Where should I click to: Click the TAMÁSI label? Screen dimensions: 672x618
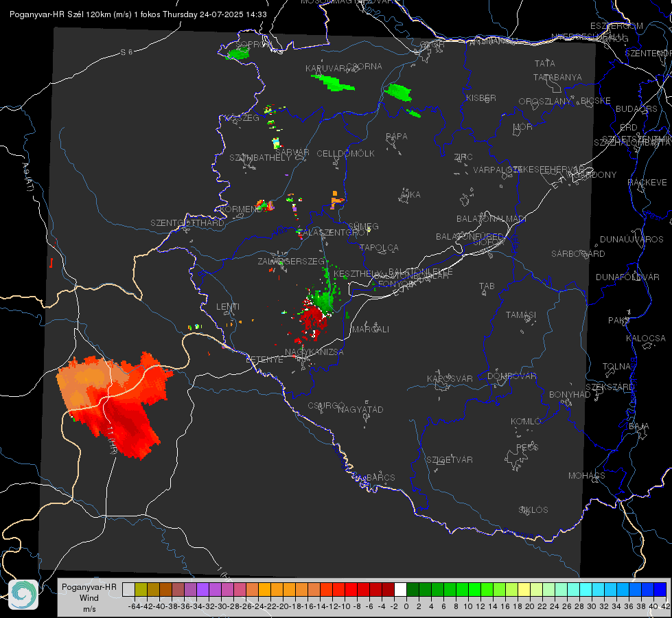[x=521, y=314]
